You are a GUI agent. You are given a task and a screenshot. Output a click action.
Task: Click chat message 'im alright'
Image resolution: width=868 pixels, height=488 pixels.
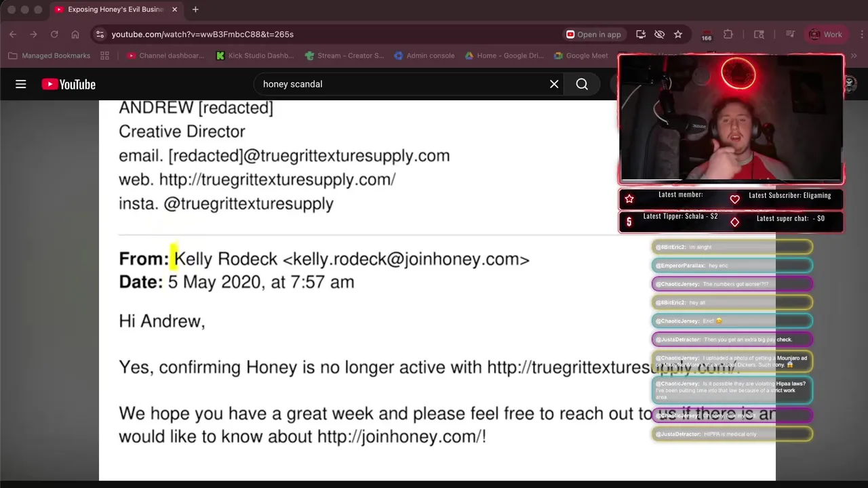(x=732, y=247)
